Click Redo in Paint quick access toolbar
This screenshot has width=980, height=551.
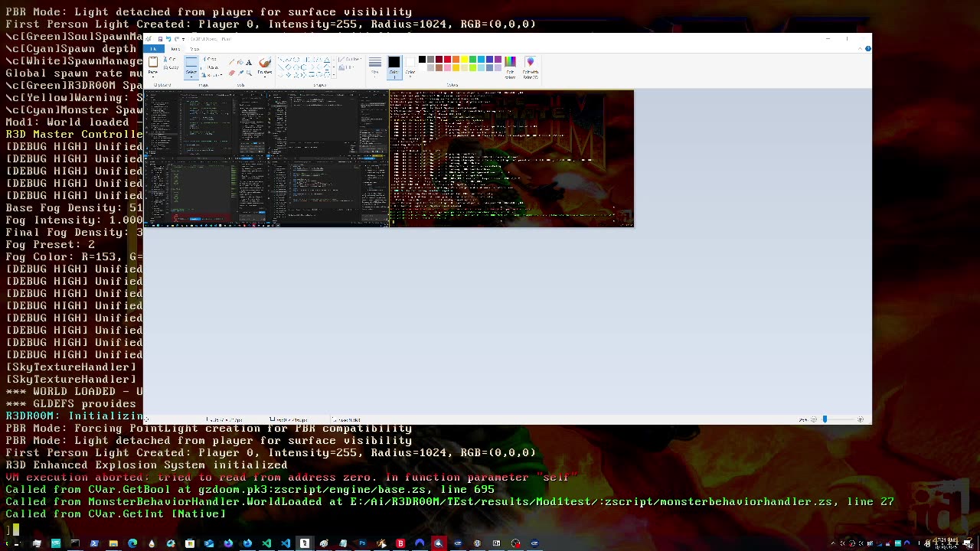[177, 39]
